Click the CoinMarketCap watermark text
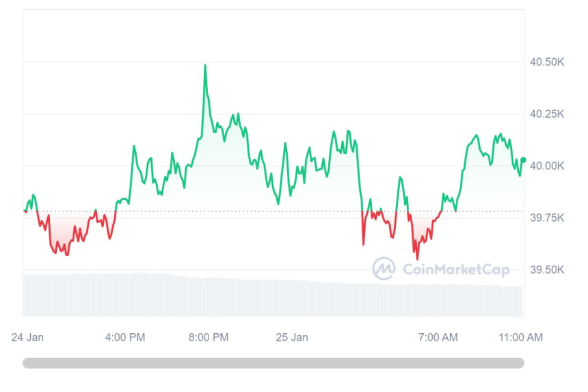 coord(455,270)
